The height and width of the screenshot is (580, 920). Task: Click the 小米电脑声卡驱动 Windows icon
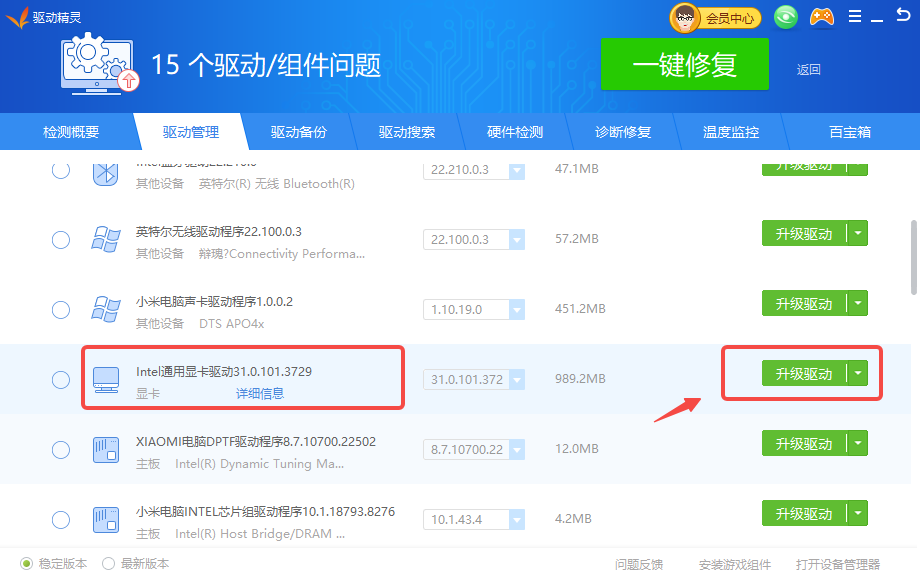(x=106, y=309)
